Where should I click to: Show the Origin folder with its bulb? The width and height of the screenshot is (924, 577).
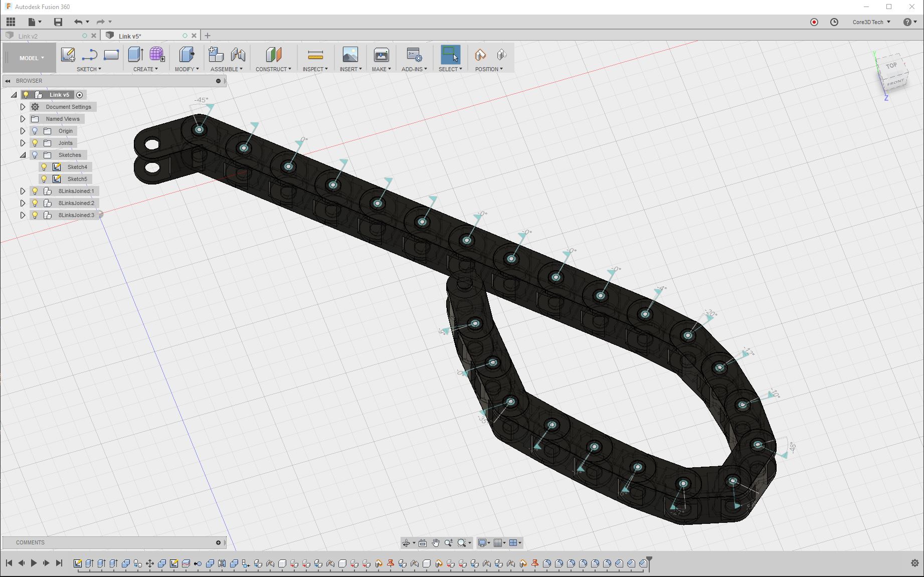click(x=34, y=131)
